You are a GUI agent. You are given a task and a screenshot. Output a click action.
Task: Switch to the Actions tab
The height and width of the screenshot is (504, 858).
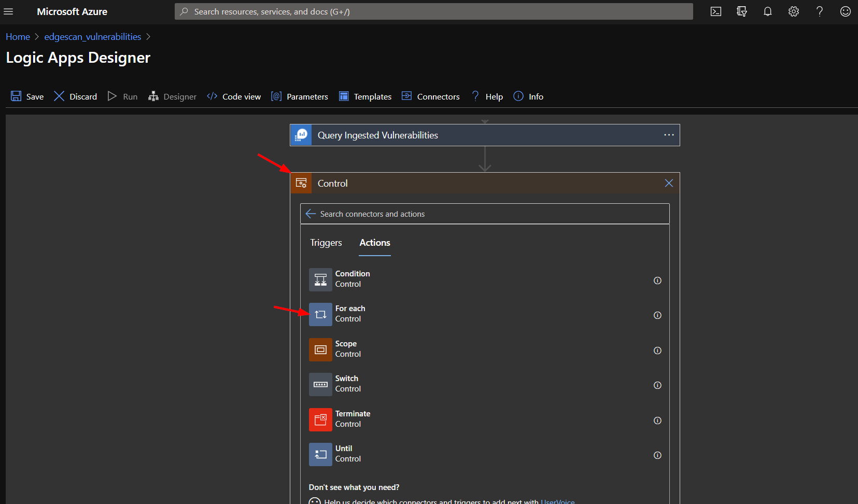pyautogui.click(x=375, y=243)
